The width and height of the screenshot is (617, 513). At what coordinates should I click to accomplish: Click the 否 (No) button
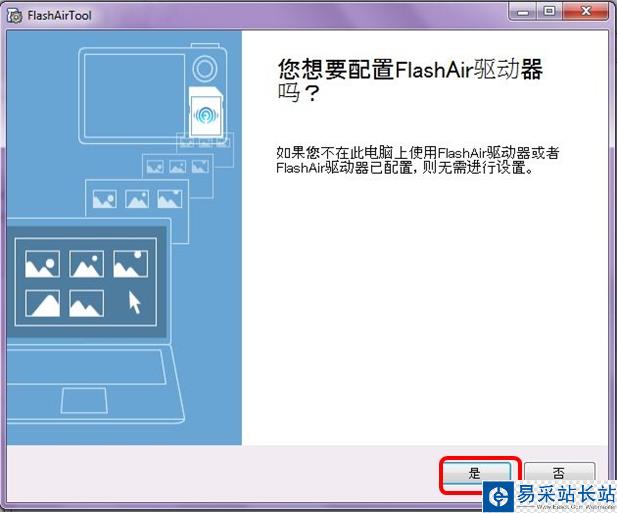(559, 472)
